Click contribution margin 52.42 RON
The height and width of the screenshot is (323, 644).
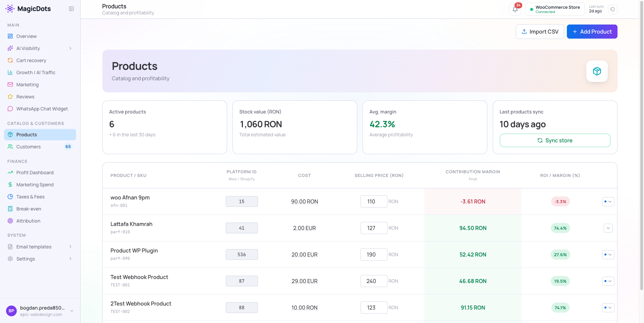click(x=473, y=255)
